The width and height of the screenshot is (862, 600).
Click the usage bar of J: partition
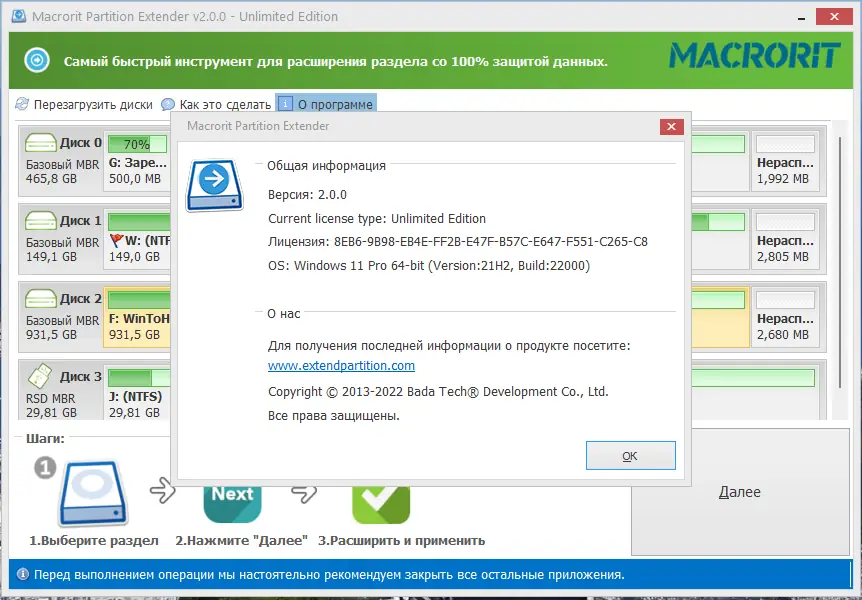coord(139,378)
